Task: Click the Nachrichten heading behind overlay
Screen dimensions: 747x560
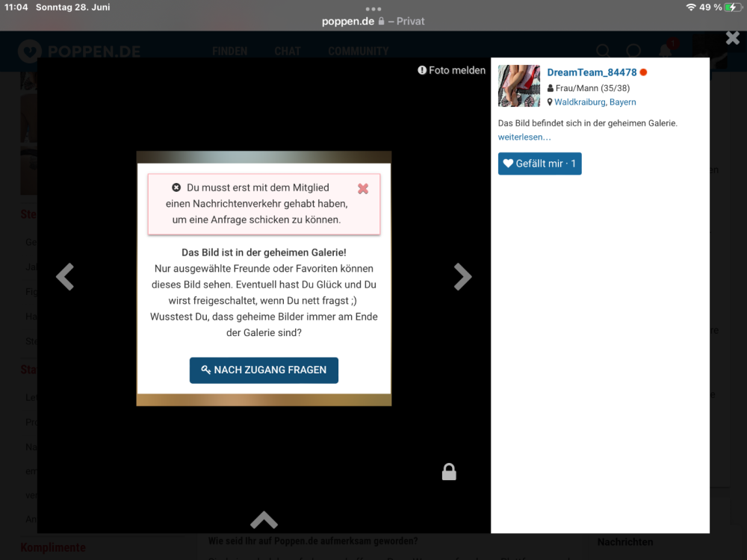Action: click(625, 542)
